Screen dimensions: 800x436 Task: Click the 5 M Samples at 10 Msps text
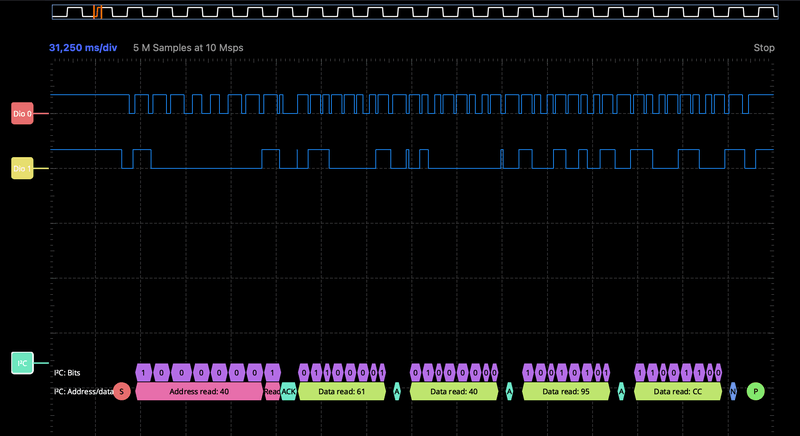tap(188, 47)
